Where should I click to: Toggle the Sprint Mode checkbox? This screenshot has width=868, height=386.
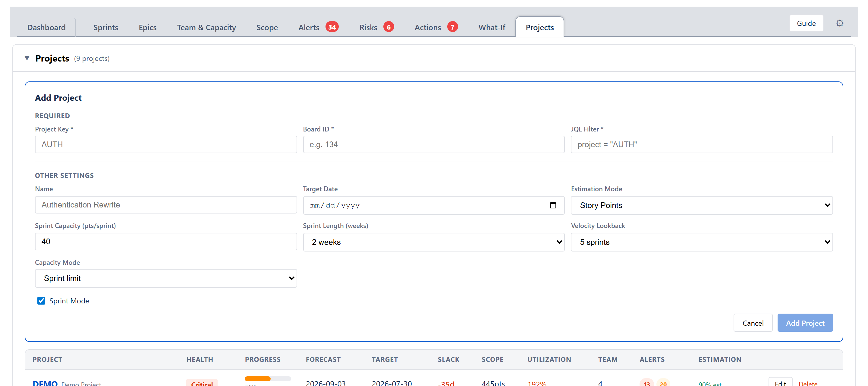pos(41,300)
